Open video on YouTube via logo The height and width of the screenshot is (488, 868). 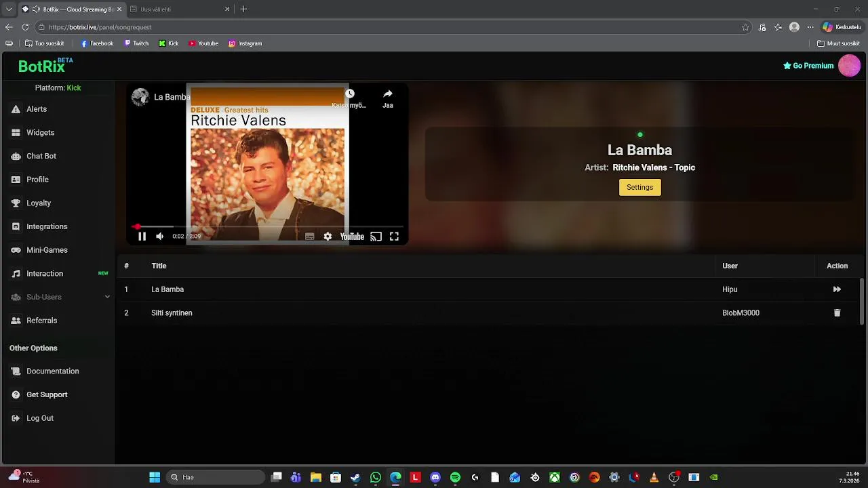(352, 237)
